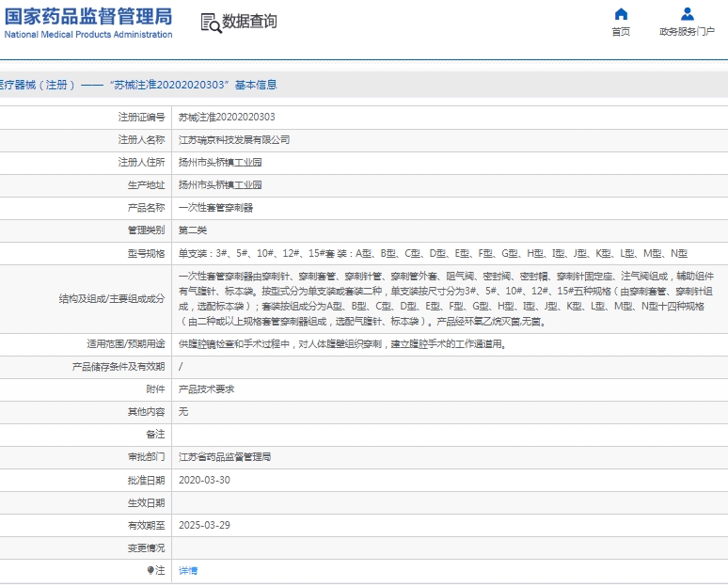Click the 其他内容 label
The image size is (728, 587).
[x=146, y=412]
